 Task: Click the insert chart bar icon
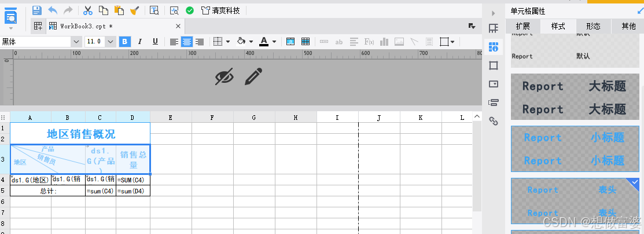pyautogui.click(x=384, y=42)
